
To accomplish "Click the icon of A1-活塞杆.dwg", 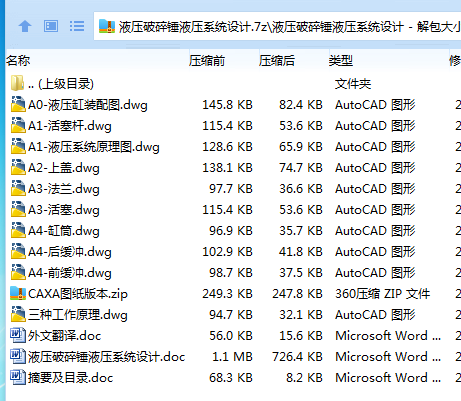I will click(18, 125).
